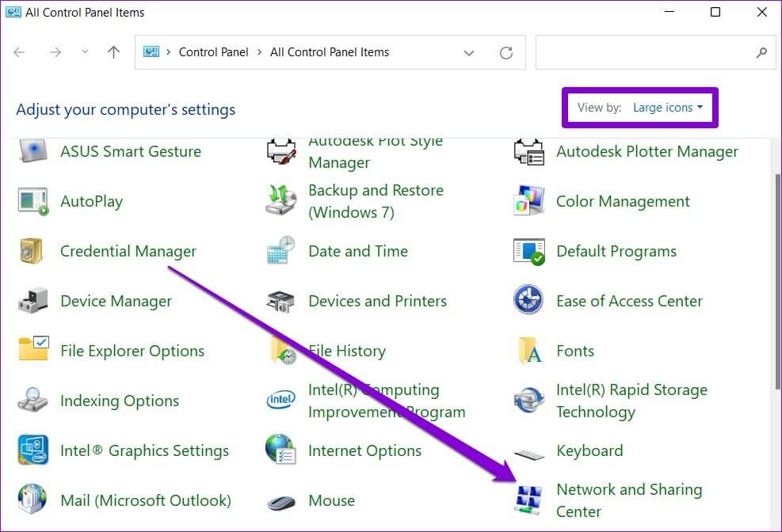
Task: Open the Fonts folder icon
Action: 530,350
